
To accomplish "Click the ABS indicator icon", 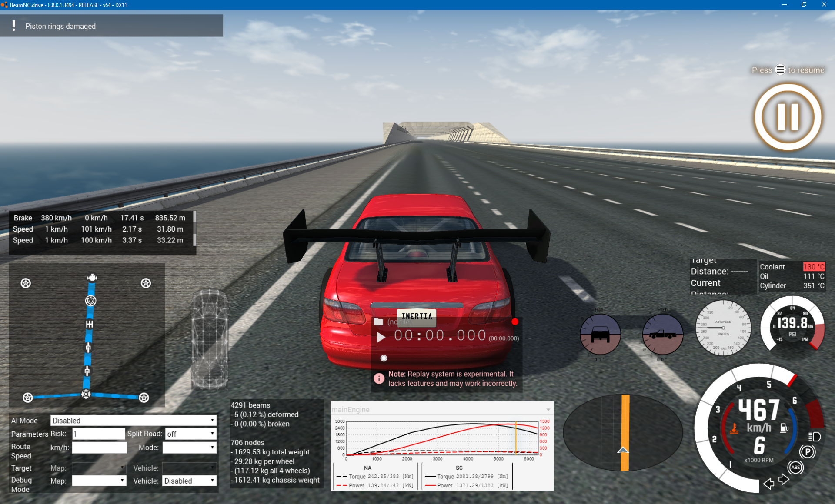I will click(x=795, y=468).
